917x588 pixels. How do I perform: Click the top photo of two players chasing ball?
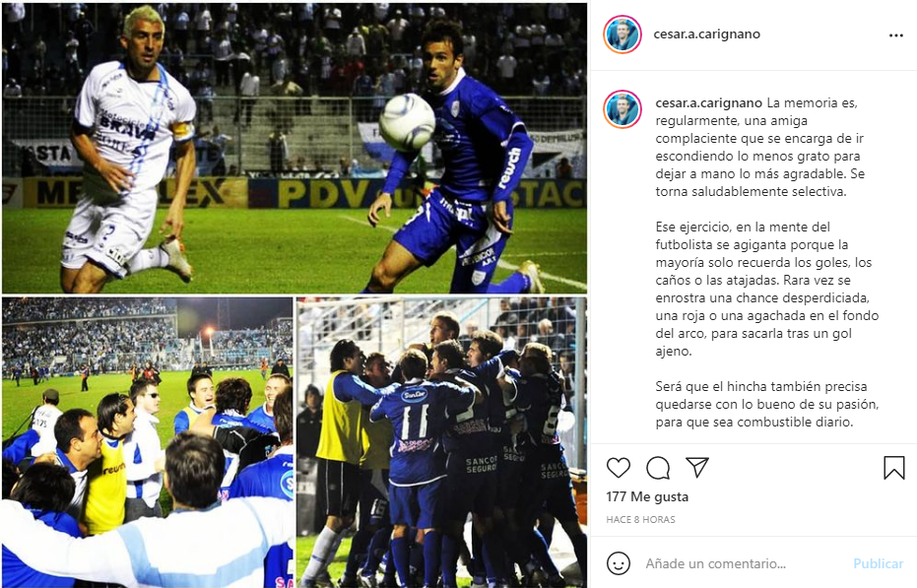pos(295,148)
